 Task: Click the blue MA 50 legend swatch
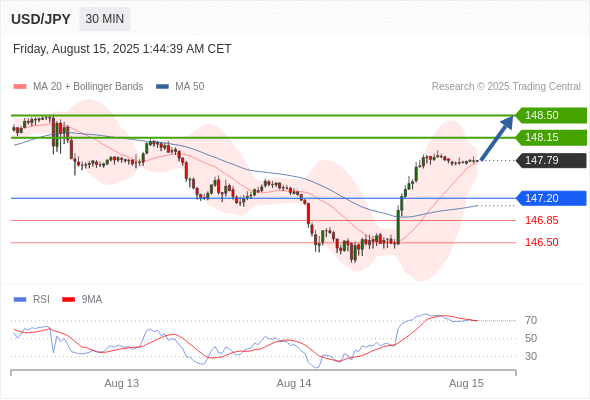162,87
